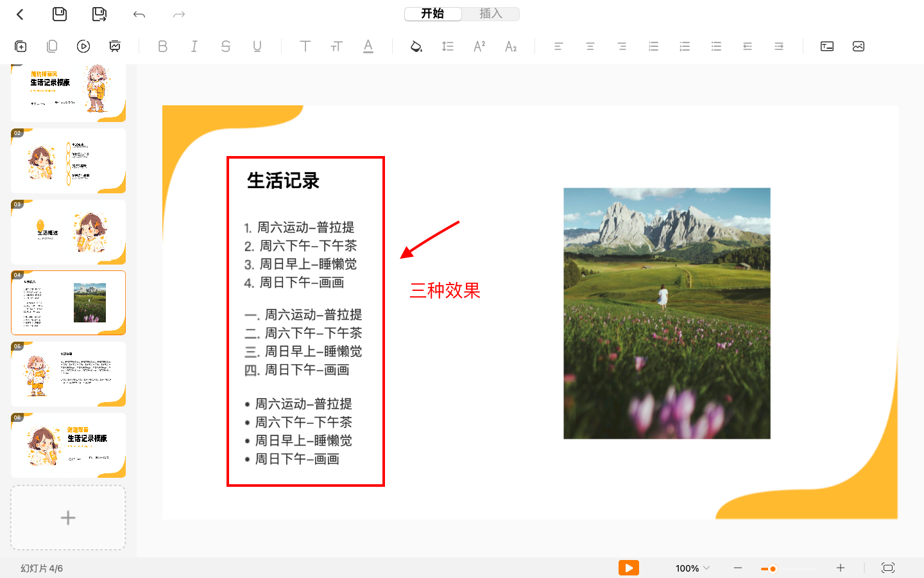Screen dimensions: 924x578
Task: Apply numbered list formatting
Action: tap(653, 46)
